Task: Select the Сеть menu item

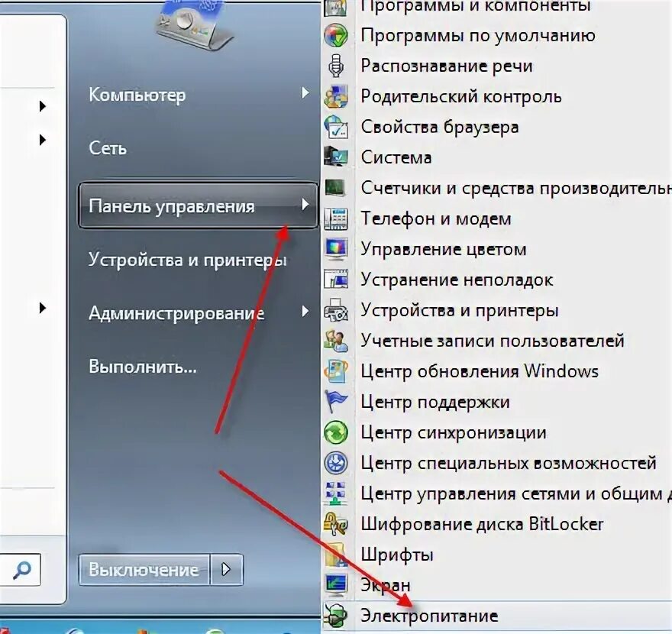Action: [x=108, y=148]
